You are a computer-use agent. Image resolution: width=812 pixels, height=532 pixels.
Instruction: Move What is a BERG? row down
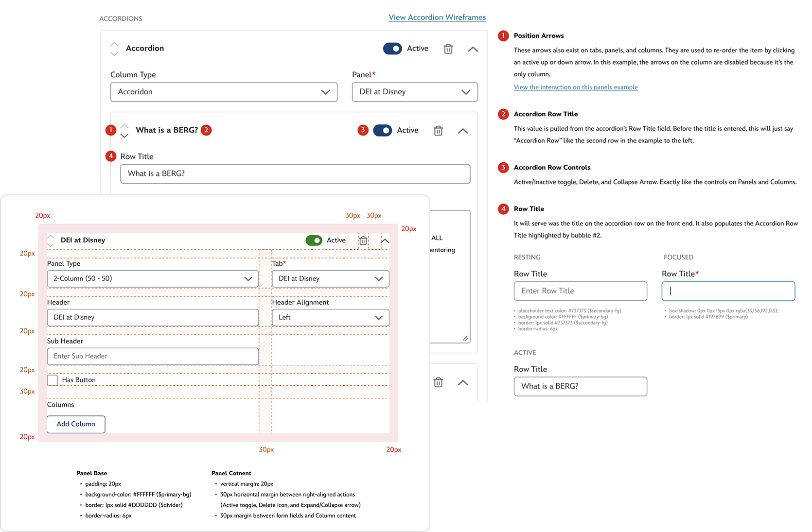point(124,136)
